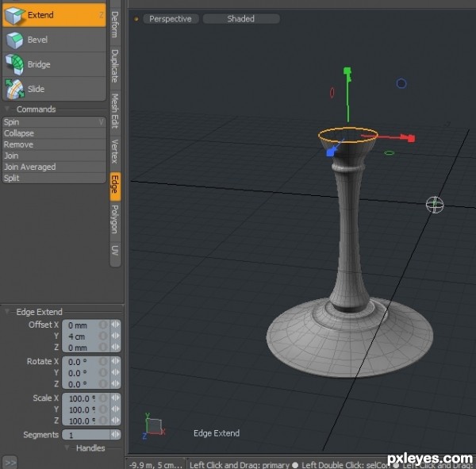Run the Remove command
This screenshot has height=469, width=476.
pos(54,144)
